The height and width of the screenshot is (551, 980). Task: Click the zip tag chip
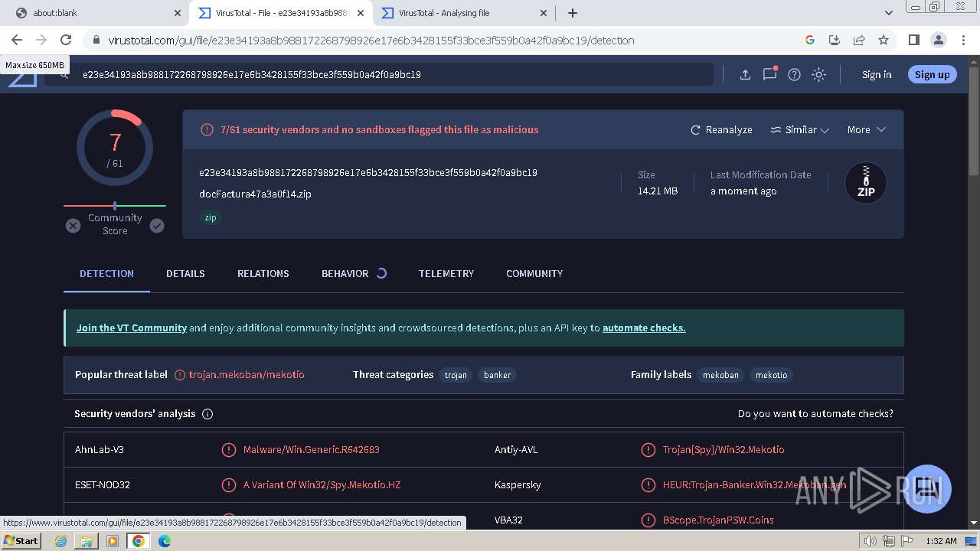(211, 217)
